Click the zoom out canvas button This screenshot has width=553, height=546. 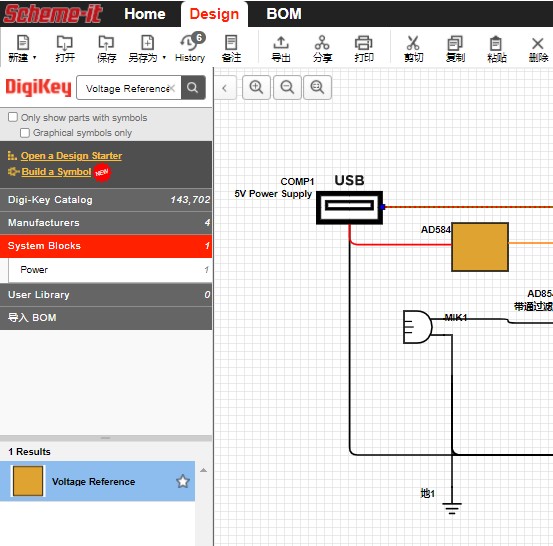(x=287, y=87)
